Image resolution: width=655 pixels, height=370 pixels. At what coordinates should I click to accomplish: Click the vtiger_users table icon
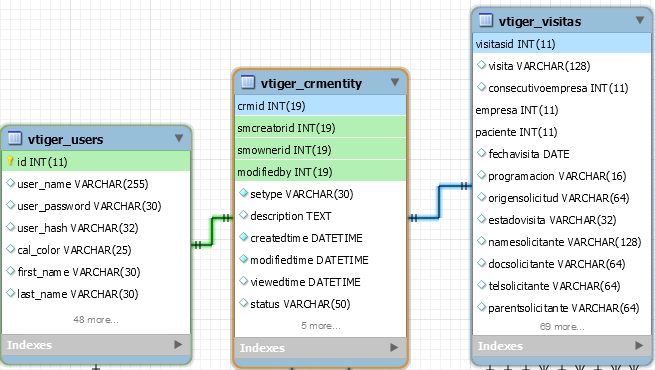(15, 137)
